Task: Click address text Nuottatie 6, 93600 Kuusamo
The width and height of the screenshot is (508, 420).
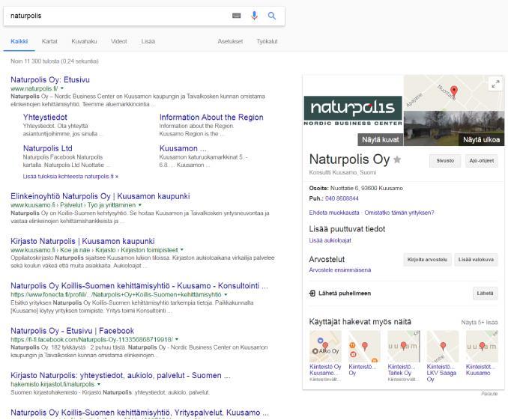Action: tap(366, 188)
